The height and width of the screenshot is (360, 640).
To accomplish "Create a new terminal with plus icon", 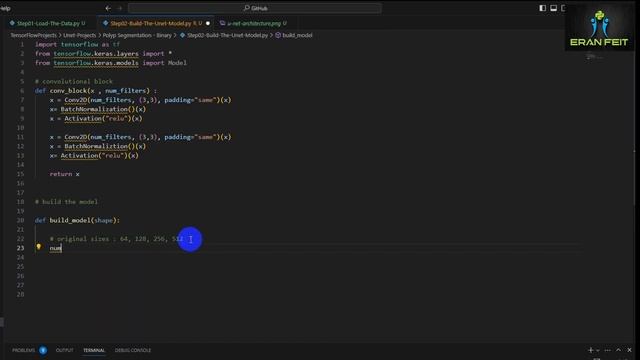I will click(590, 350).
